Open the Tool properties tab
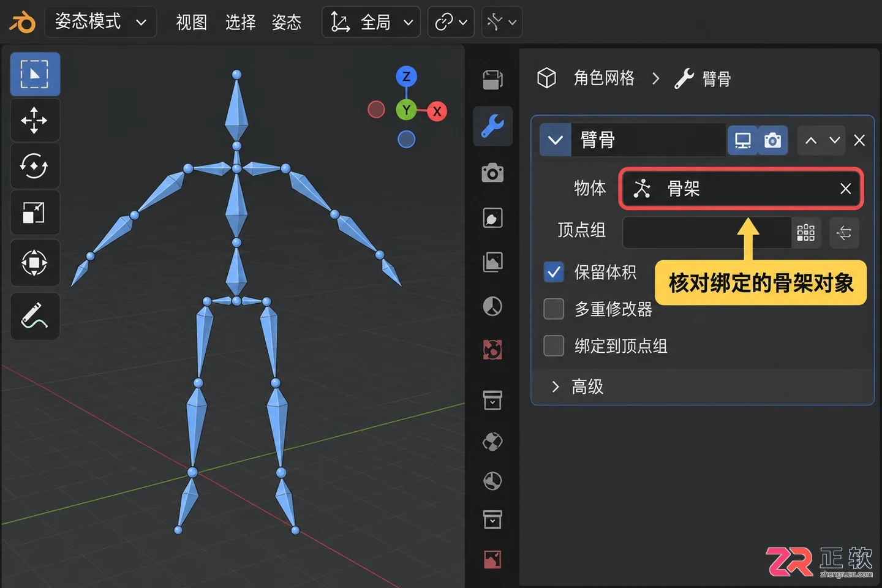 coord(492,79)
